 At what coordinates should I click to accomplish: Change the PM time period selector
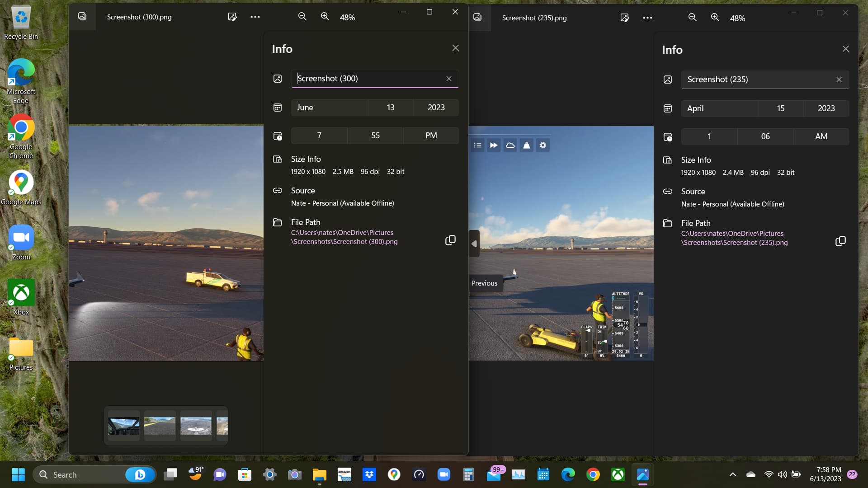click(x=431, y=136)
